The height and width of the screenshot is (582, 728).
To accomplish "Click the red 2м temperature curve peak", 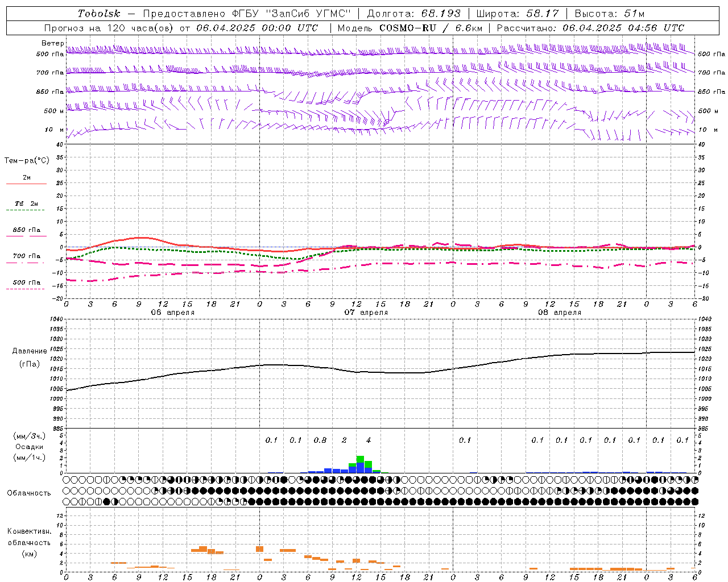I will [x=141, y=238].
